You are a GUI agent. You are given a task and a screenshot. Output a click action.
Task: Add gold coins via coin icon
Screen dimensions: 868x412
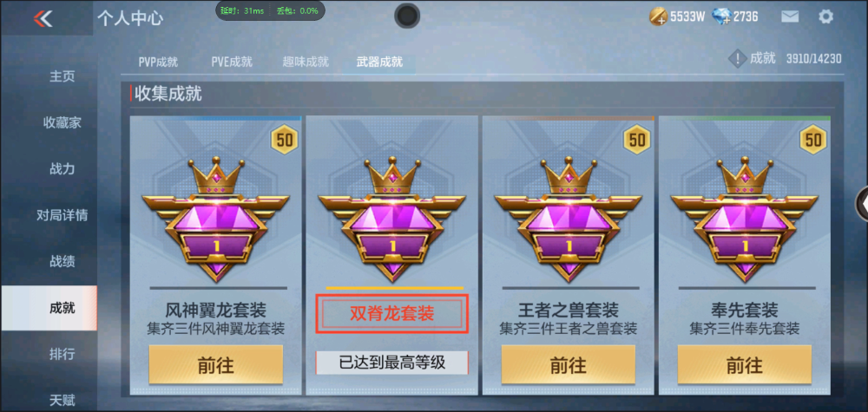(658, 16)
